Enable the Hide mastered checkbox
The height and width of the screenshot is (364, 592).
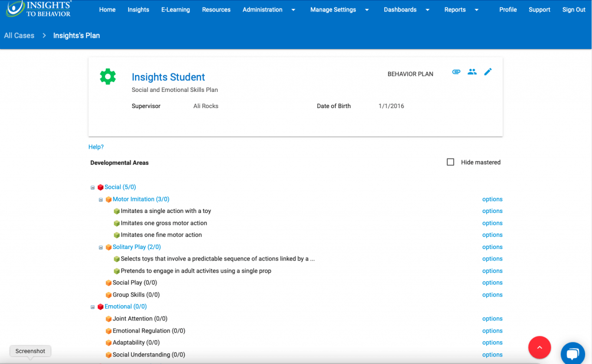(x=450, y=162)
